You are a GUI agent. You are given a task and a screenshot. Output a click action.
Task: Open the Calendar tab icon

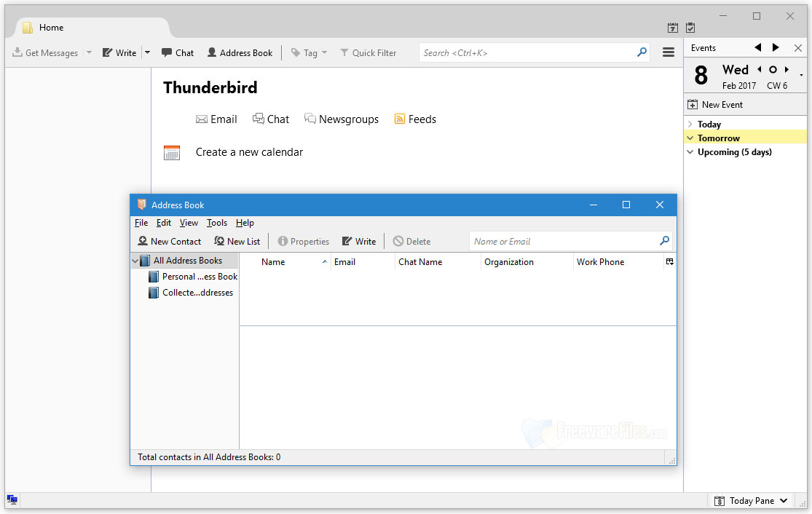[673, 28]
